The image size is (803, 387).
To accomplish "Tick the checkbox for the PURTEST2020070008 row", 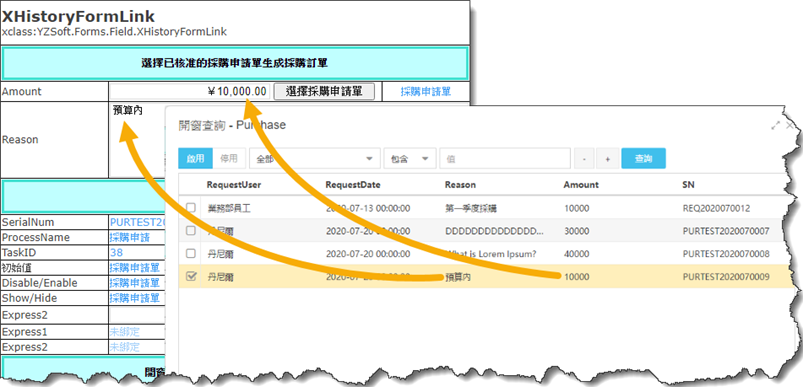I will tap(191, 253).
